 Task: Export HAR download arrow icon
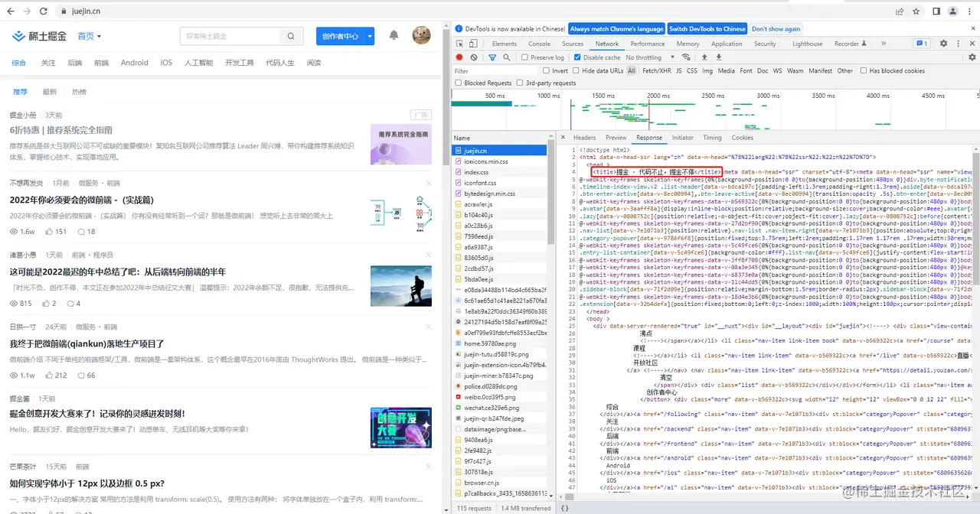pos(719,57)
